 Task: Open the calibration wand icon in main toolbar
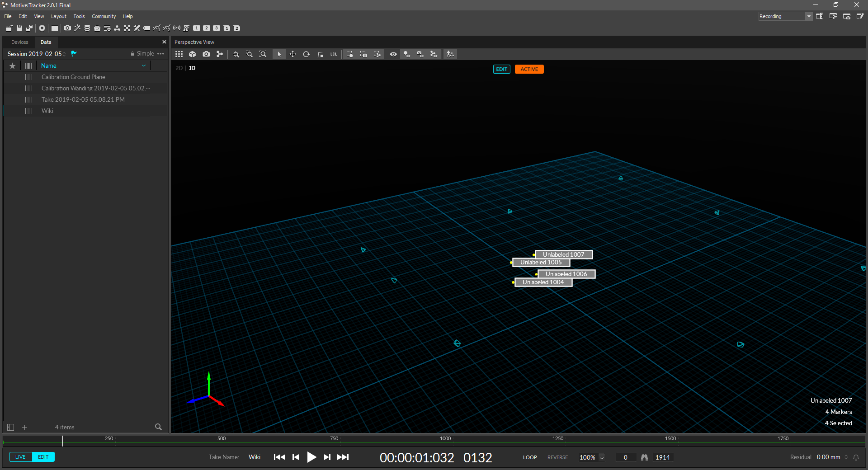click(x=77, y=28)
